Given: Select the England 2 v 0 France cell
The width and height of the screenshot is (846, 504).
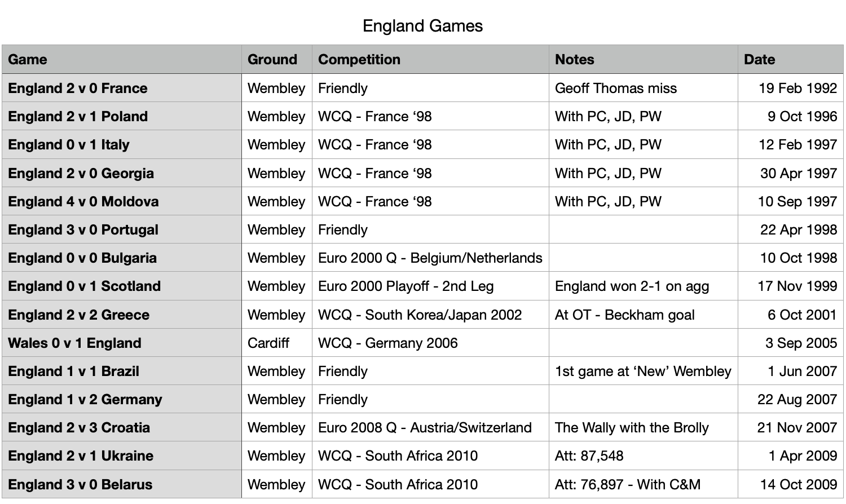Looking at the screenshot, I should [122, 88].
